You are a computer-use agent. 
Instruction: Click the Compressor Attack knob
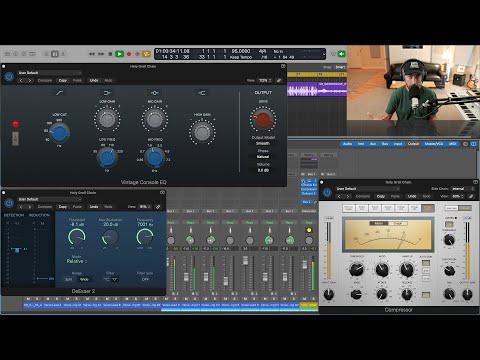pyautogui.click(x=382, y=294)
